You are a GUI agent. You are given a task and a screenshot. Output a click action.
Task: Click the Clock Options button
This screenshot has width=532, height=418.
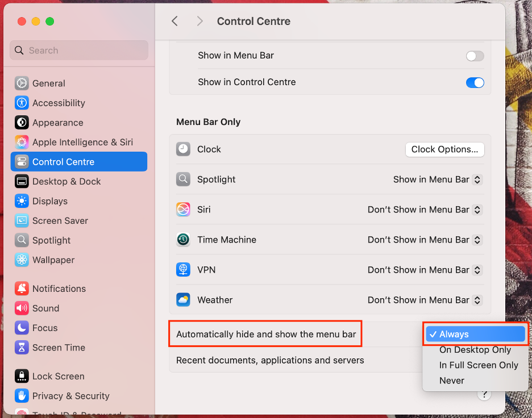444,149
